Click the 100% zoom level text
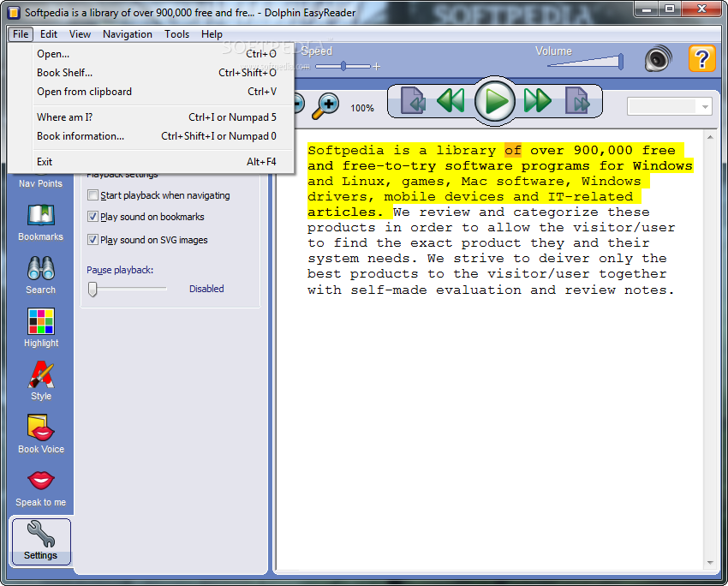Image resolution: width=728 pixels, height=586 pixels. pyautogui.click(x=362, y=108)
